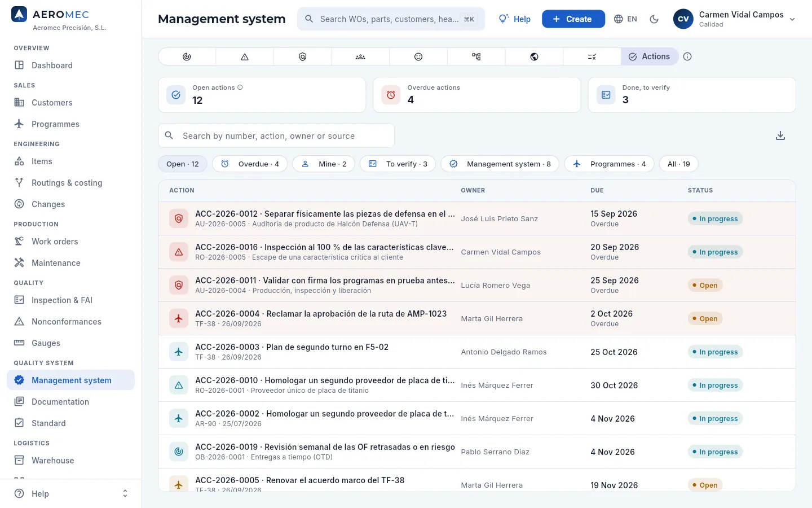Toggle the To verify · 3 filter
812x508 pixels.
[398, 164]
